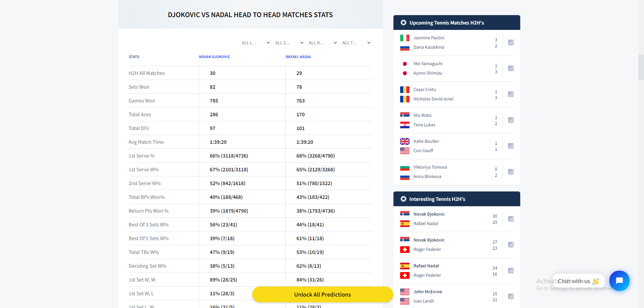Expand the ALL S... filter dropdown
The image size is (644, 308).
(289, 43)
